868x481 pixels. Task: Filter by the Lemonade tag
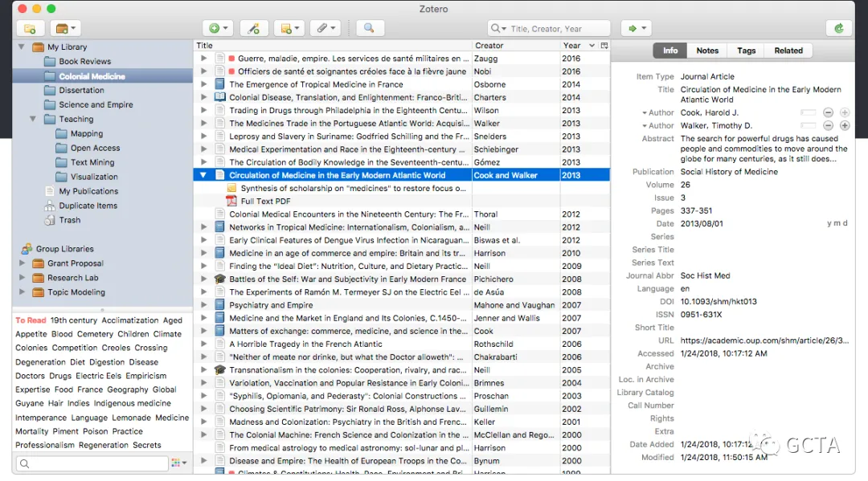(131, 418)
